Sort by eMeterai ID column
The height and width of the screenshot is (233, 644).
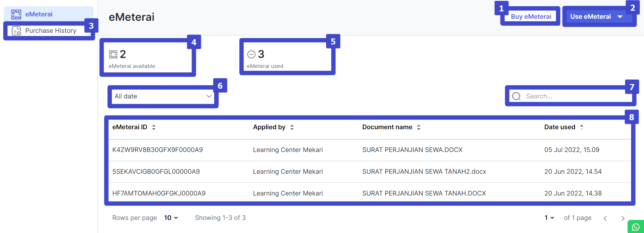pos(154,127)
